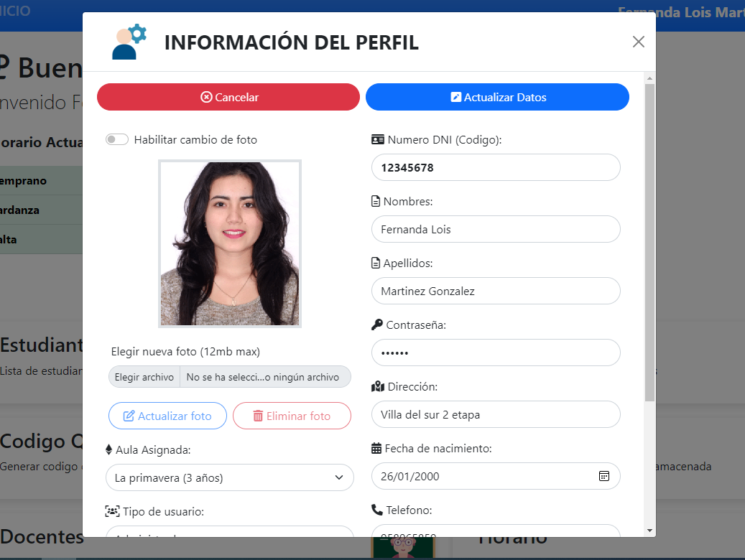Click the calendar icon beside Fecha de nacimiento
The height and width of the screenshot is (560, 745).
(375, 448)
